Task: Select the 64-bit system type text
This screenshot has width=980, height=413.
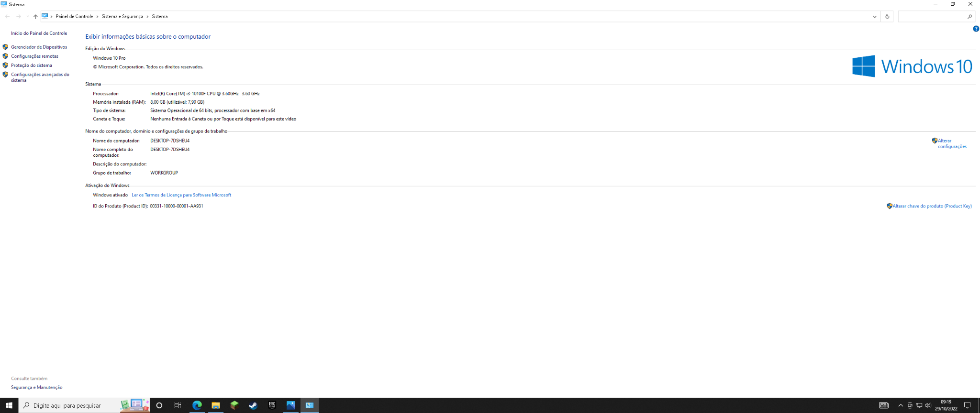Action: click(212, 110)
